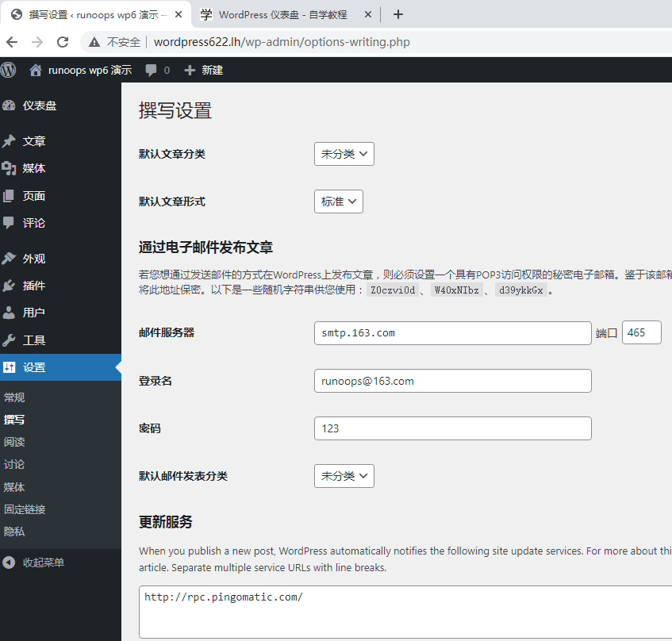
Task: Expand the 默认文章分类 dropdown
Action: [x=344, y=154]
